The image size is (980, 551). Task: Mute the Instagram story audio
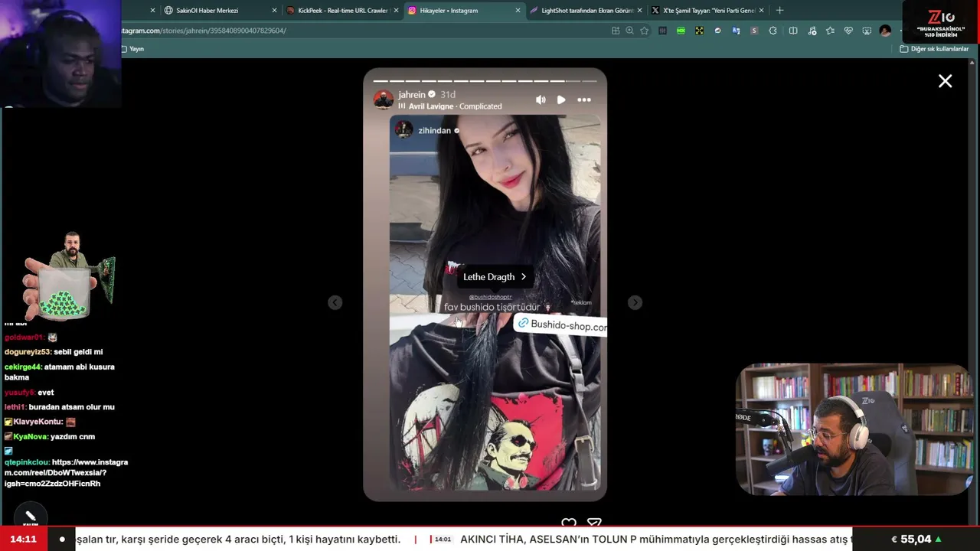[541, 99]
